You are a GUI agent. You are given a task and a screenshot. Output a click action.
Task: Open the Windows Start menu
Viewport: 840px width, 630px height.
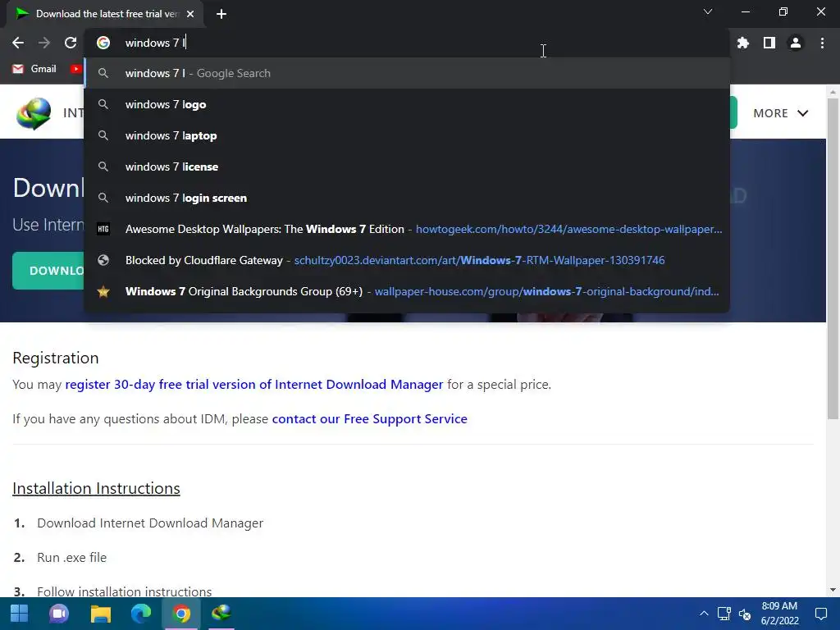[20, 614]
